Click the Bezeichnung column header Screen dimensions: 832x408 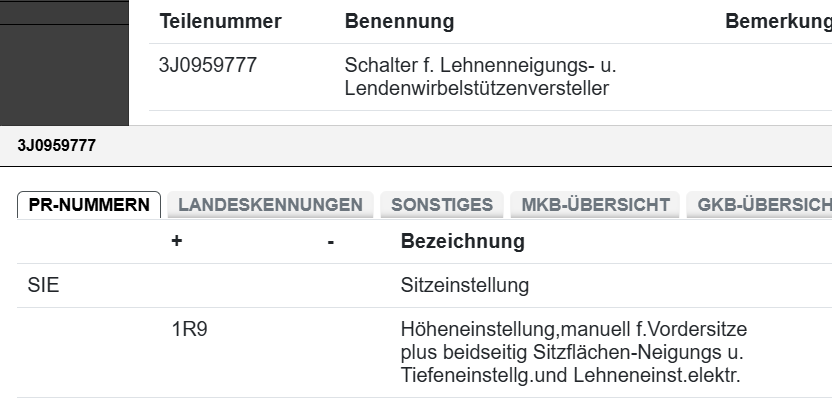coord(462,242)
